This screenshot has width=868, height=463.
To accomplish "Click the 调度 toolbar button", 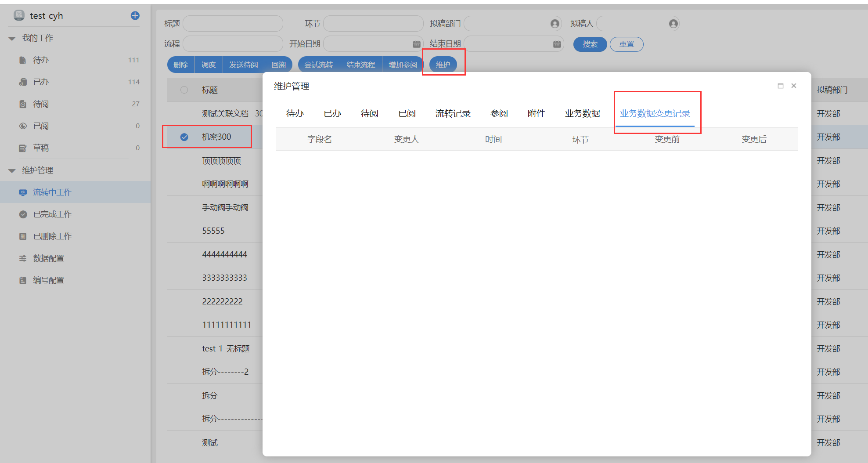I will click(209, 65).
